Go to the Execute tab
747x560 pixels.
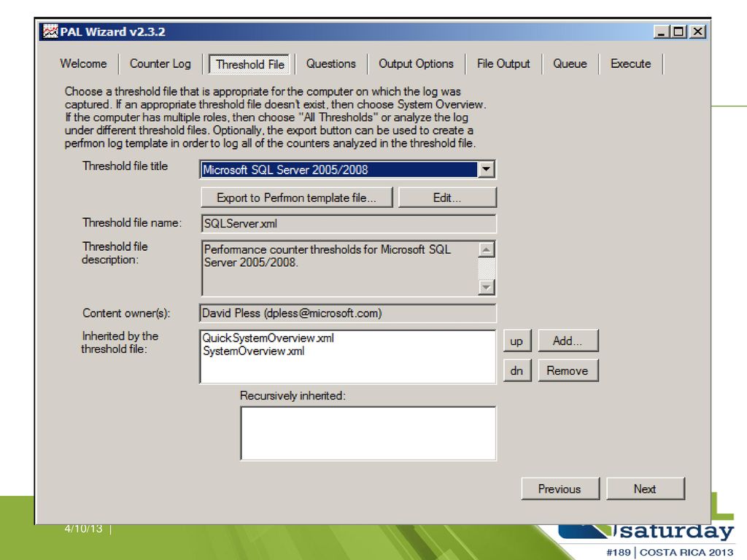click(630, 64)
